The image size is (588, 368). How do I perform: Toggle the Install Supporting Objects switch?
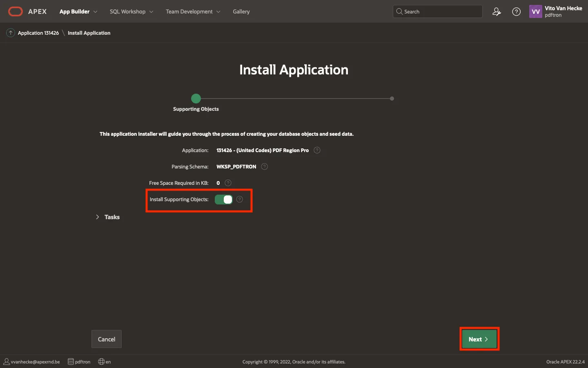[x=223, y=200]
